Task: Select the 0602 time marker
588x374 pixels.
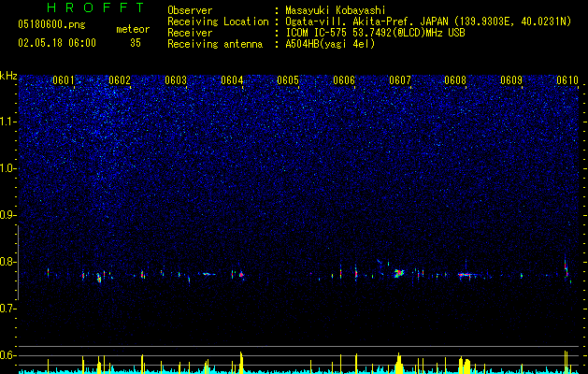Action: click(120, 80)
